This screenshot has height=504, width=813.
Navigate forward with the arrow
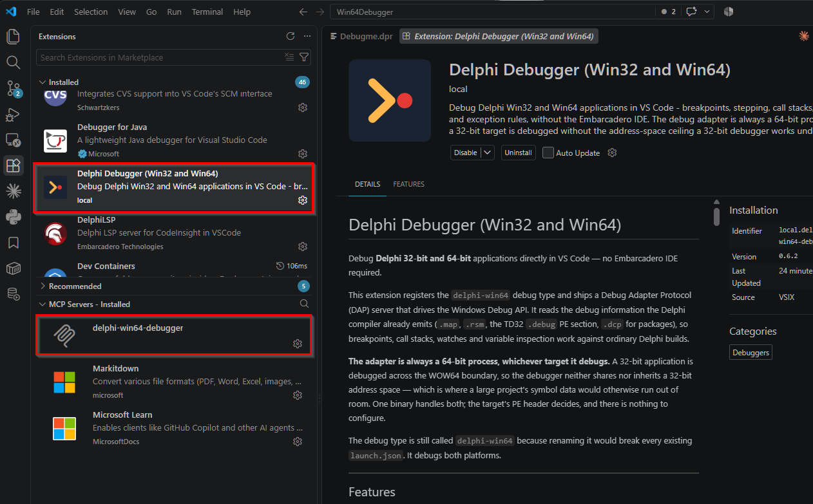[320, 12]
